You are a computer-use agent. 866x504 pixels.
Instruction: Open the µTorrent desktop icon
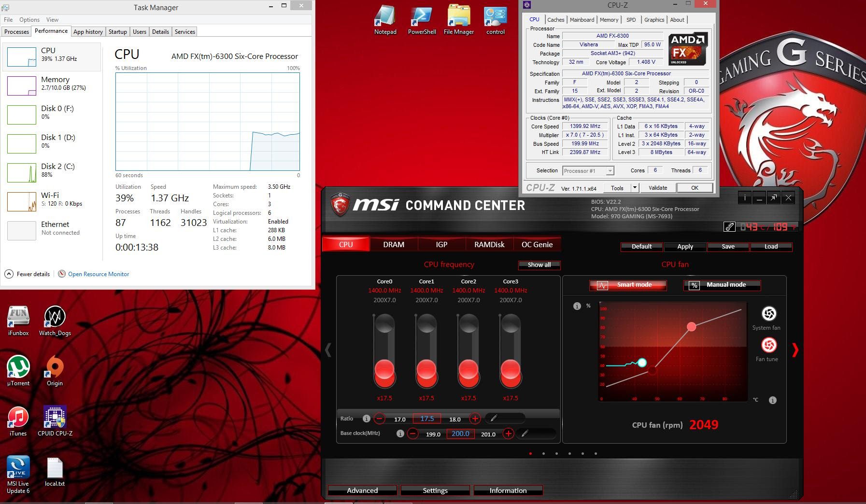coord(18,371)
